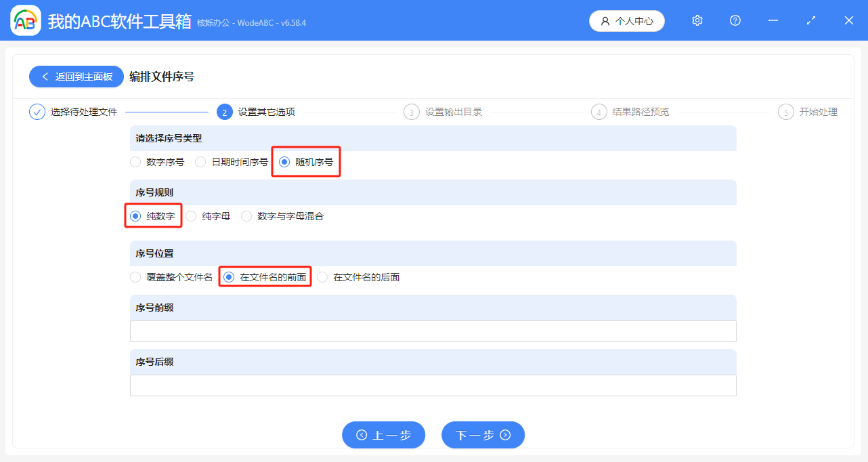
Task: Click the back chevron on 返回到主面板
Action: (45, 77)
